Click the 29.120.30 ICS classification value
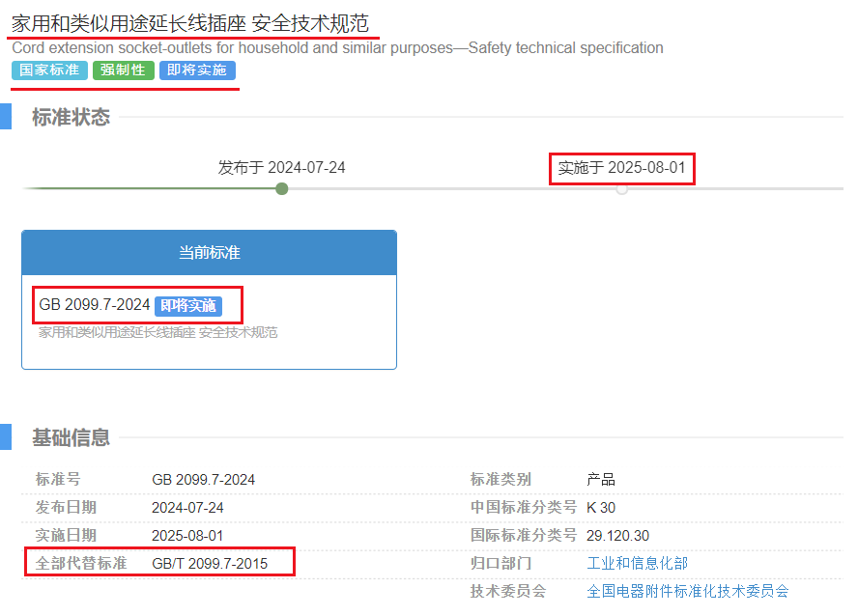Image resolution: width=858 pixels, height=616 pixels. 617,535
